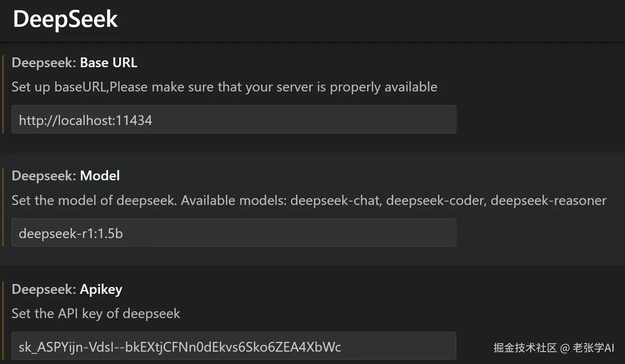Click the DeepSeek section header
The image size is (625, 364).
(66, 19)
